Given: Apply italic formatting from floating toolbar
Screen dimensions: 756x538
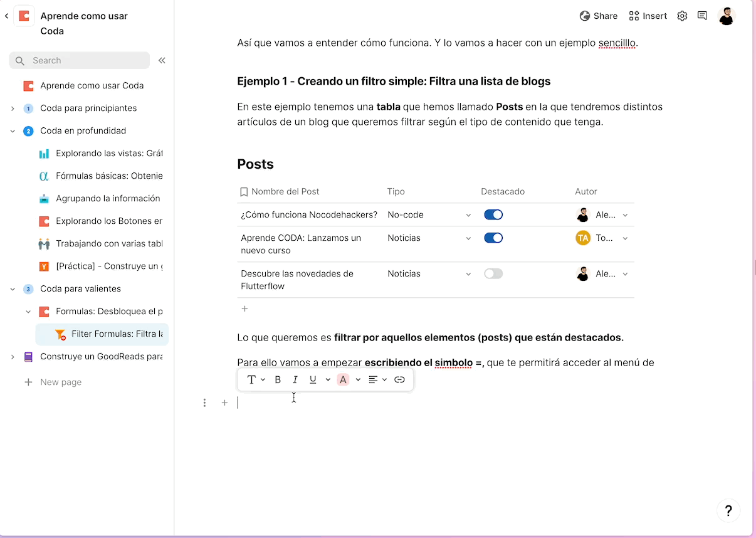Looking at the screenshot, I should 295,379.
